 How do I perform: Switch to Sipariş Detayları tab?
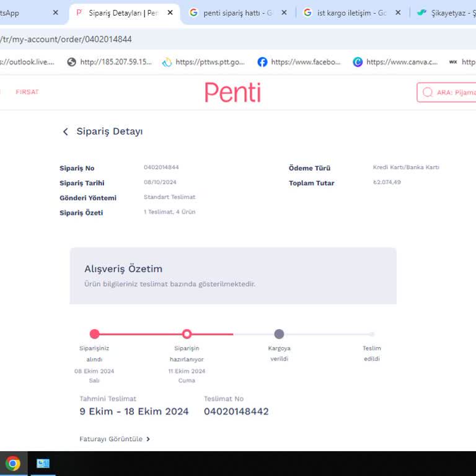point(123,13)
